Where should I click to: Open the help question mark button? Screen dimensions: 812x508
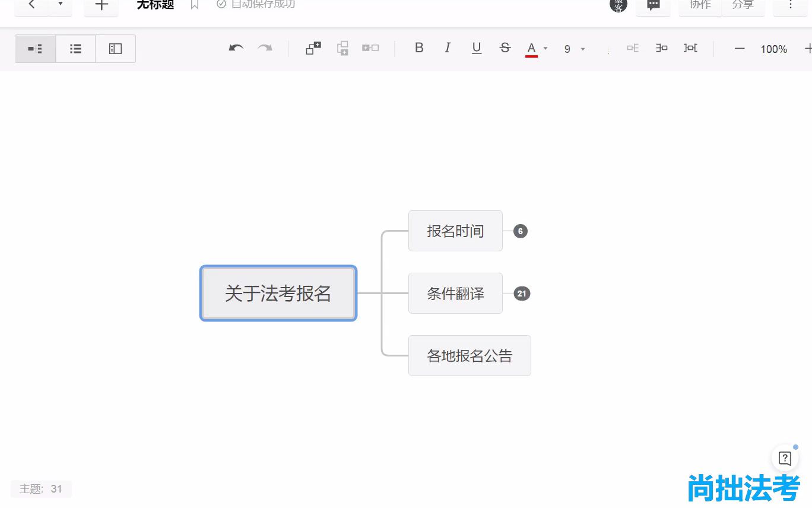tap(785, 458)
